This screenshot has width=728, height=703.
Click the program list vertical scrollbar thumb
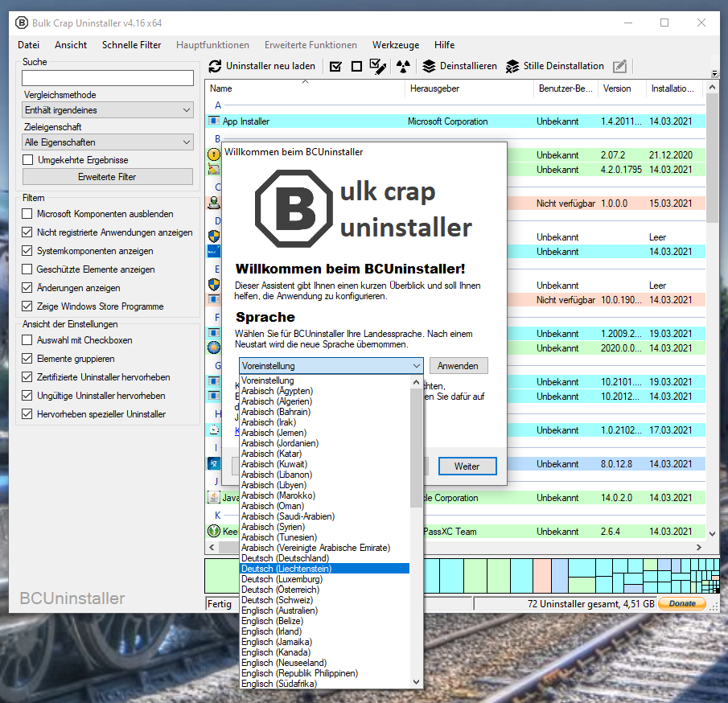pyautogui.click(x=712, y=158)
